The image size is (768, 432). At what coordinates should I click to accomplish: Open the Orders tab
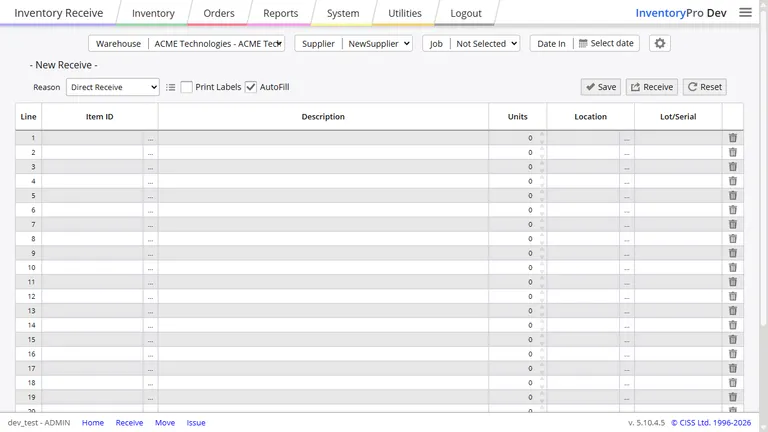coord(219,13)
